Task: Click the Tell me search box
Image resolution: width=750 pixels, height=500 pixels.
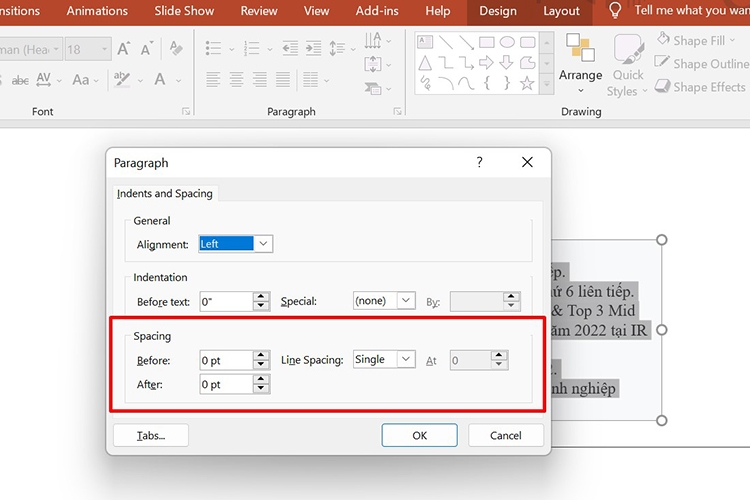Action: pyautogui.click(x=679, y=11)
